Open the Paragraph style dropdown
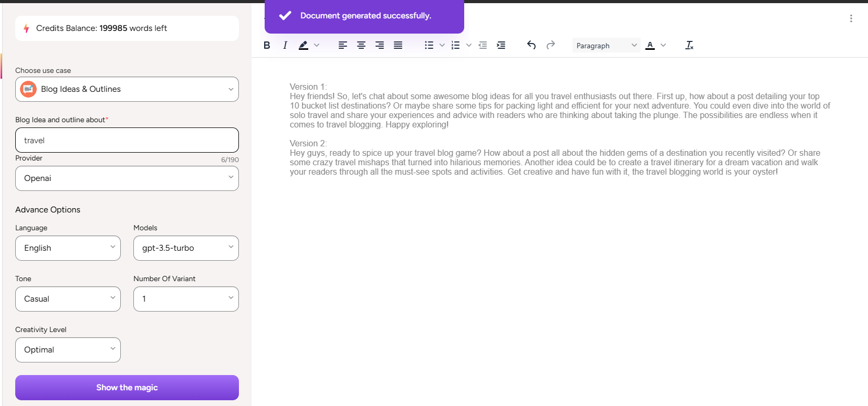Viewport: 868px width, 406px height. pyautogui.click(x=606, y=46)
